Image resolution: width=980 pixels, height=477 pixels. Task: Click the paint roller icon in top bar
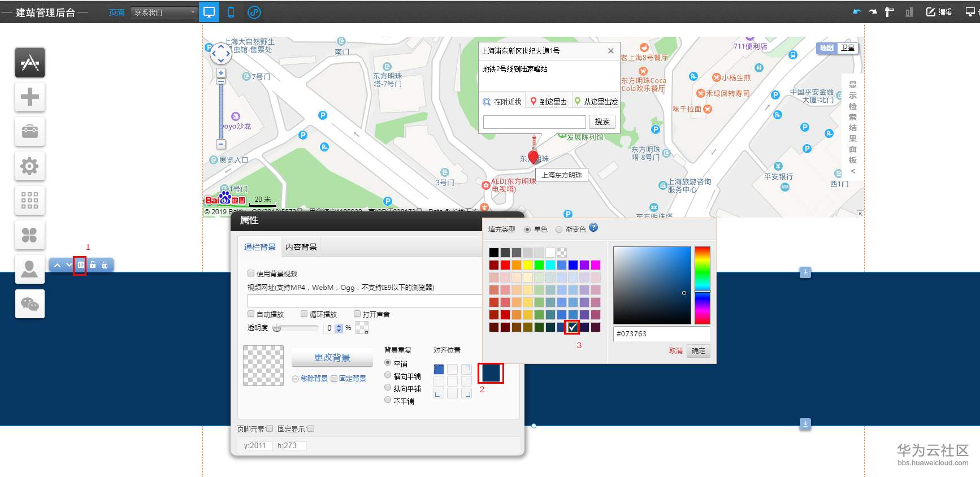tap(890, 12)
